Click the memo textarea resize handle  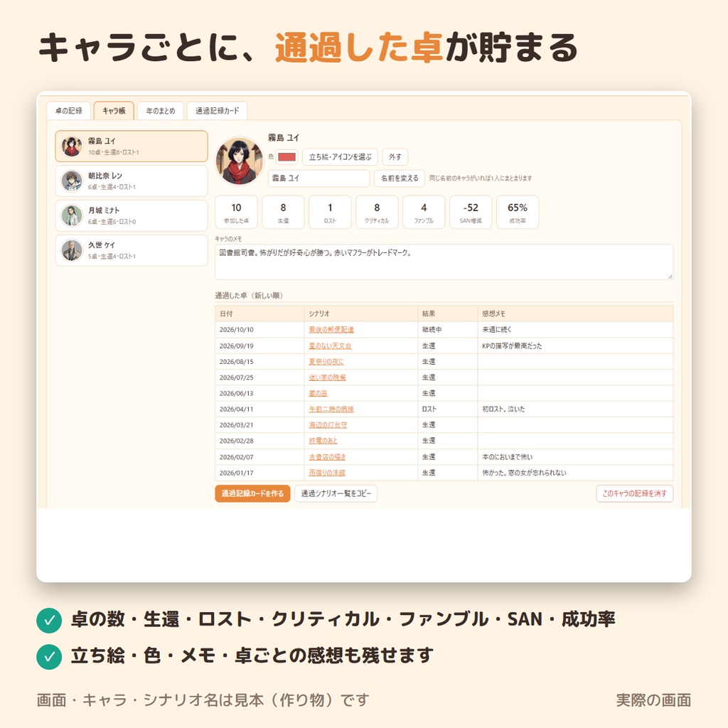click(670, 277)
